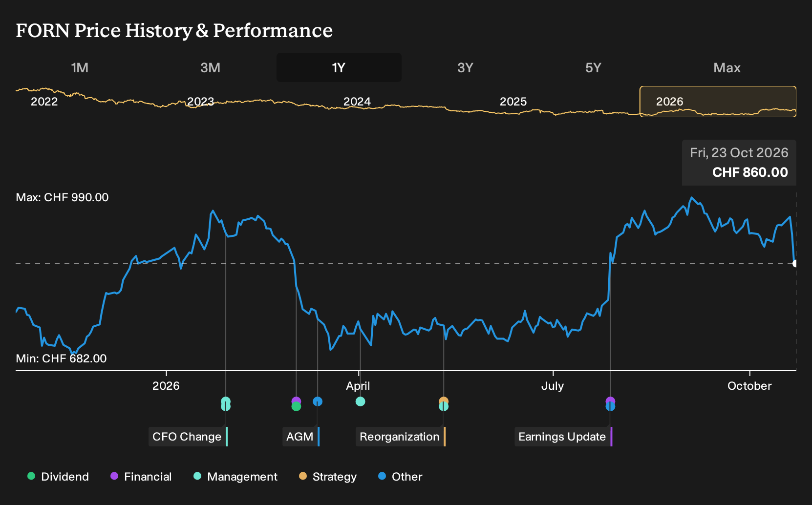This screenshot has height=505, width=812.
Task: Click the July axis label
Action: (x=553, y=386)
